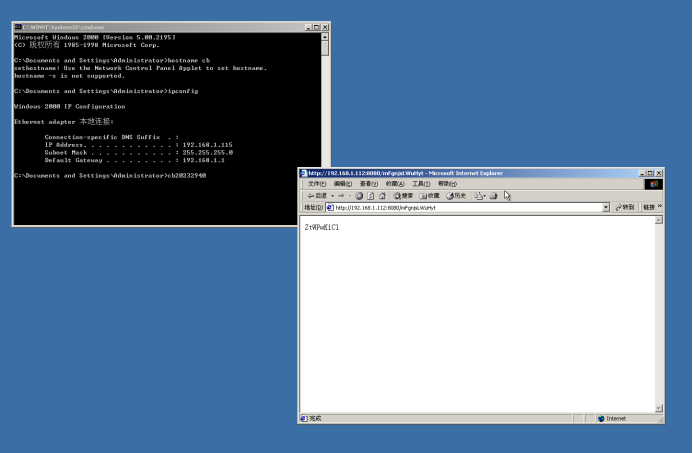The height and width of the screenshot is (453, 693).
Task: Open the Search (搜索) toolbar button
Action: pyautogui.click(x=403, y=196)
